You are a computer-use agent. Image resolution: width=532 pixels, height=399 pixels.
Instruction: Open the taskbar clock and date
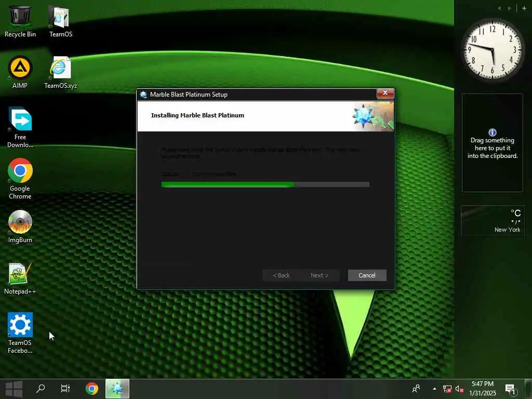pyautogui.click(x=483, y=389)
